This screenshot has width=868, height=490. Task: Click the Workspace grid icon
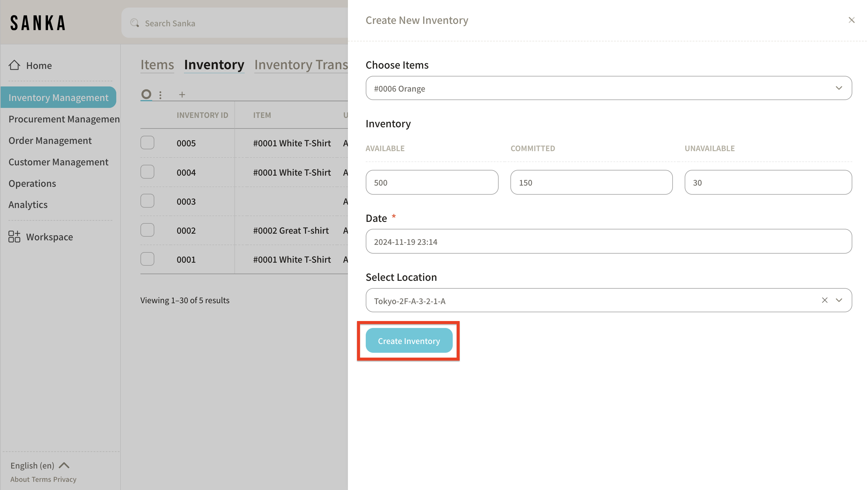point(14,237)
